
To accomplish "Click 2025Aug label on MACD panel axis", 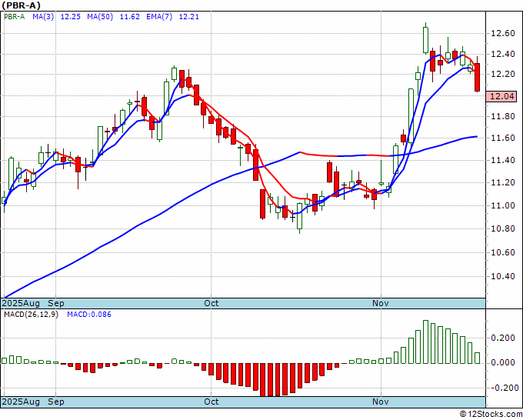I will click(21, 402).
